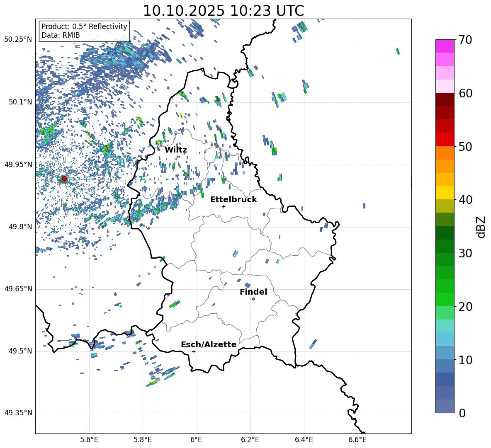The width and height of the screenshot is (491, 448).
Task: Click the colorbar tick label 10
Action: click(465, 360)
